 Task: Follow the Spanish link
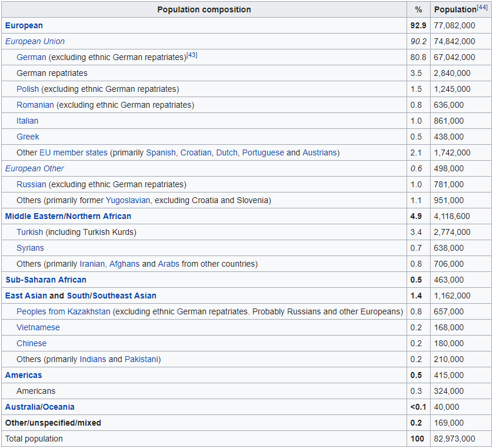point(161,152)
